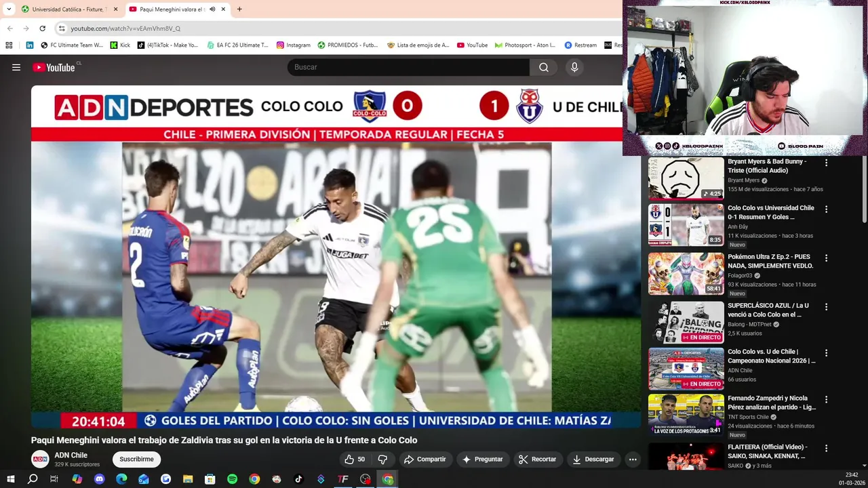Click the Preguntar button
The height and width of the screenshot is (488, 868).
482,460
